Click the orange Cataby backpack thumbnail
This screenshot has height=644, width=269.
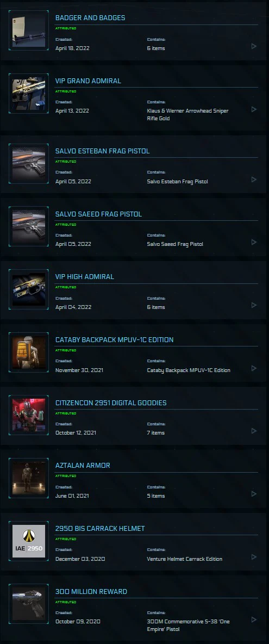(x=29, y=352)
